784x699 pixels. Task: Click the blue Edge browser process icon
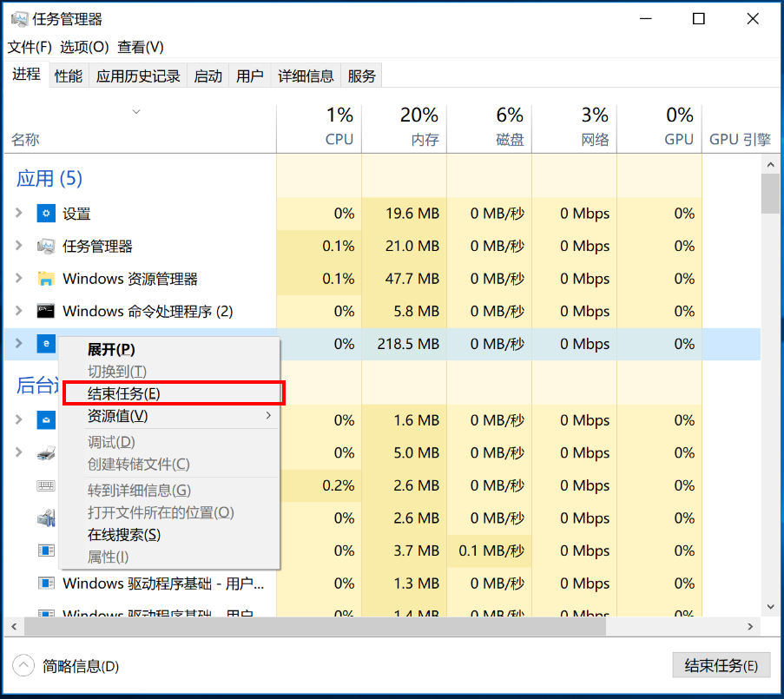pos(46,344)
